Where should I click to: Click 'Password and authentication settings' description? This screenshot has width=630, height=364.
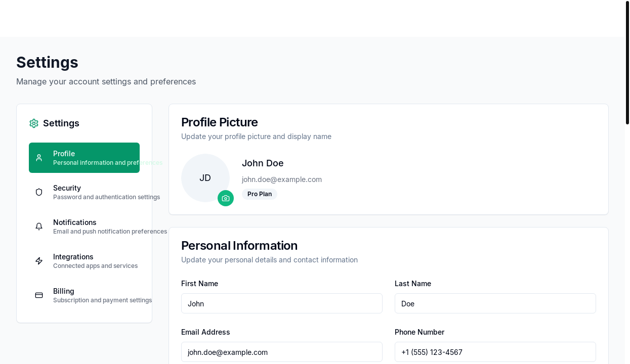pos(106,197)
